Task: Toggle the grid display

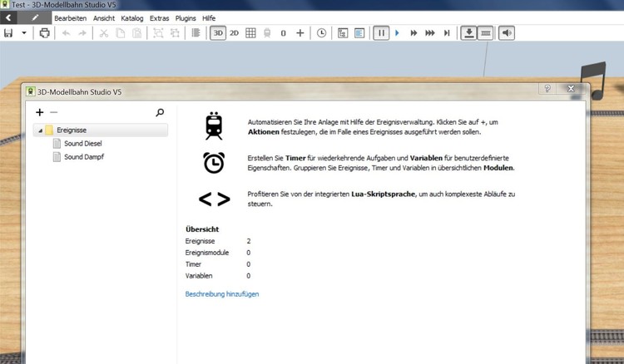Action: [250, 33]
